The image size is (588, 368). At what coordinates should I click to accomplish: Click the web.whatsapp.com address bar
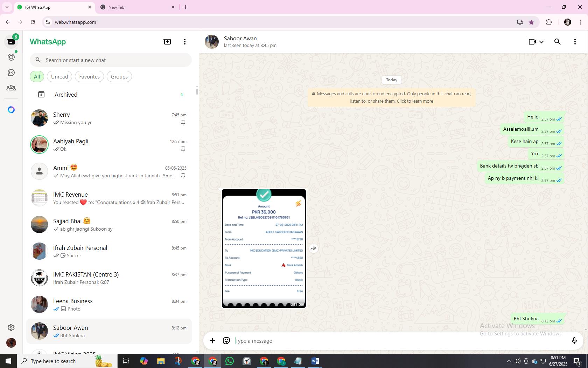coord(280,22)
